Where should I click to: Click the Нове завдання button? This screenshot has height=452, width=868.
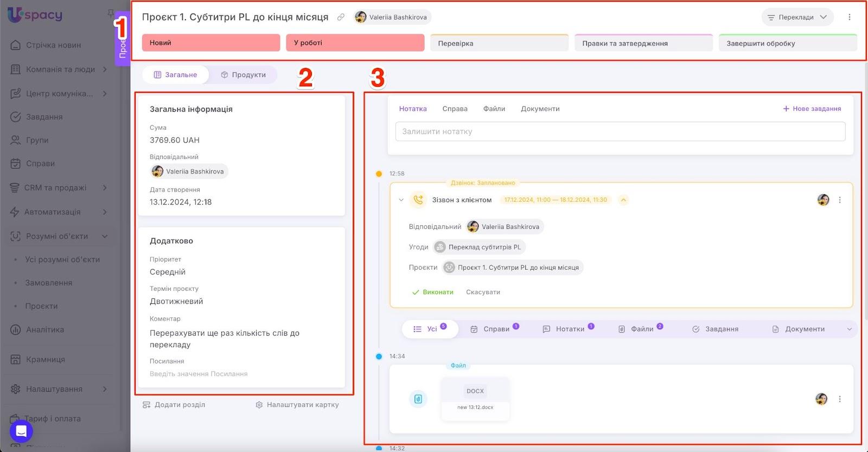tap(812, 109)
